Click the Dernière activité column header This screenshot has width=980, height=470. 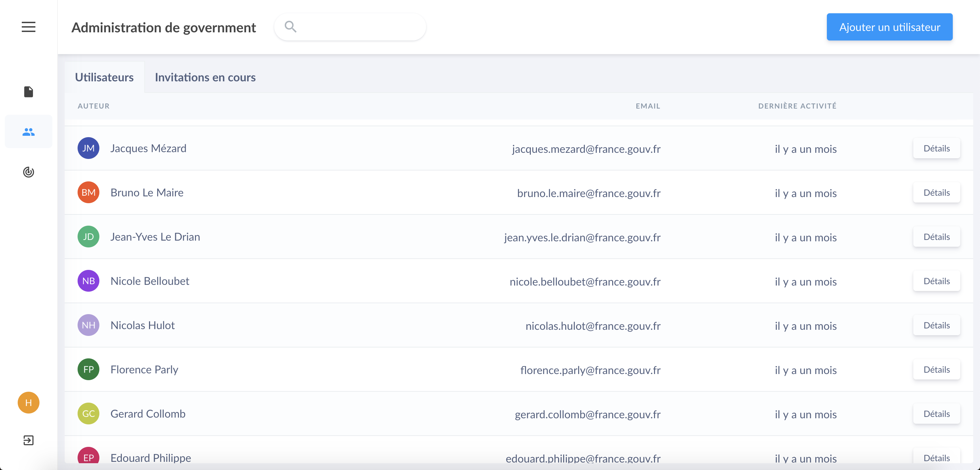(x=797, y=106)
